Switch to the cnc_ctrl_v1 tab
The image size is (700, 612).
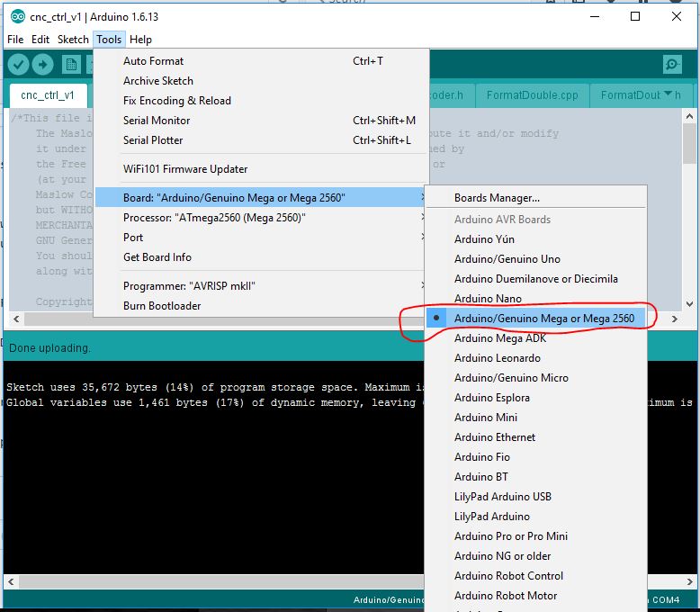(48, 95)
